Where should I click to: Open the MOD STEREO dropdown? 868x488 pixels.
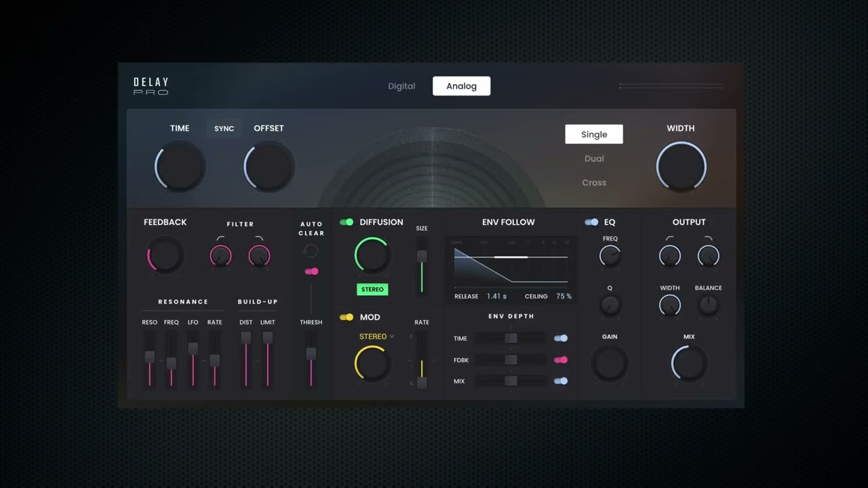[376, 337]
